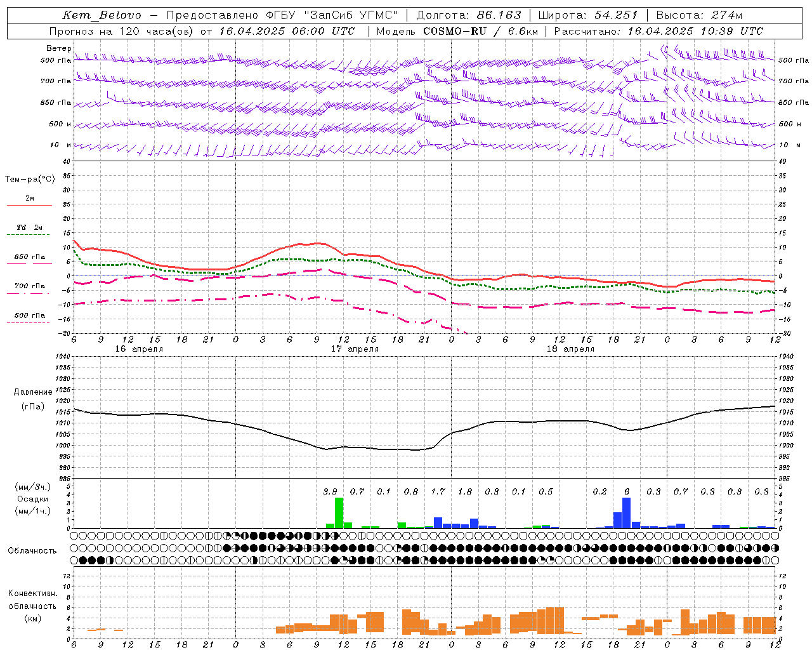This screenshot has height=650, width=812.
Task: Click the Широта: 54.251 value
Action: (x=588, y=15)
